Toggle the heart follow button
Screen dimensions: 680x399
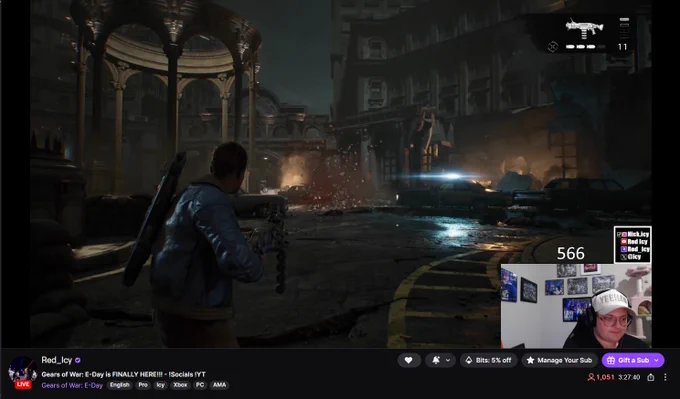click(409, 360)
